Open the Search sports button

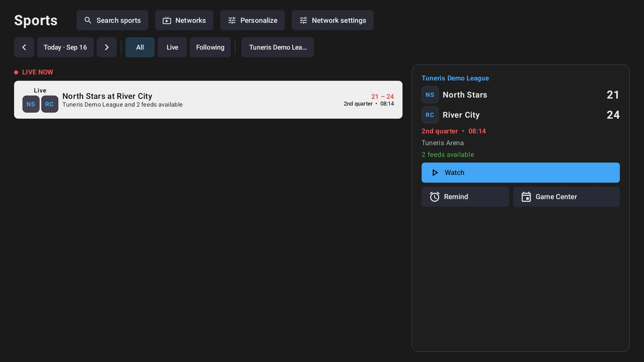click(112, 20)
